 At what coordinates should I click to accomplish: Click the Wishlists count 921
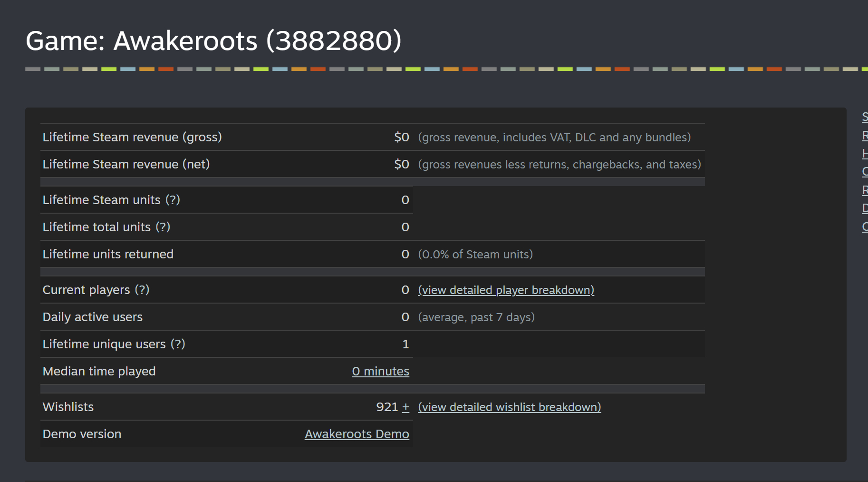[386, 407]
